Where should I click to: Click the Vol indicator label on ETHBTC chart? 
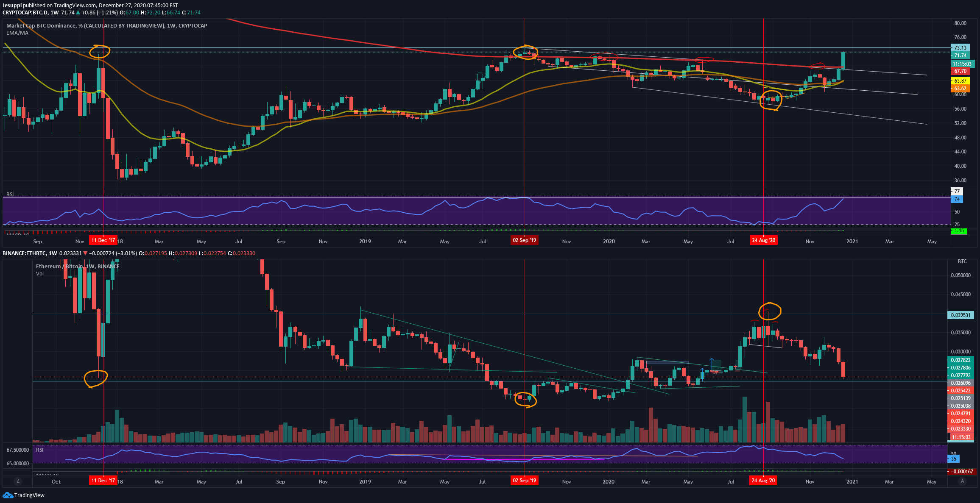(40, 274)
